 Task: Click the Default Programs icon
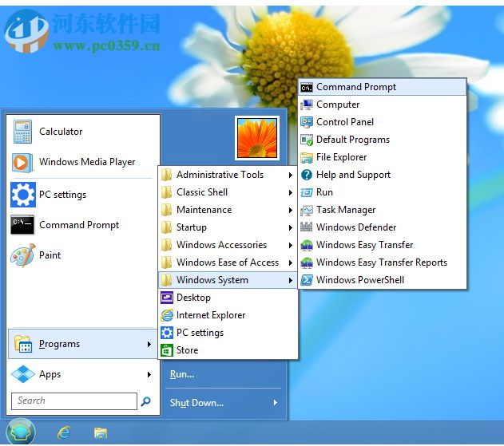[307, 140]
